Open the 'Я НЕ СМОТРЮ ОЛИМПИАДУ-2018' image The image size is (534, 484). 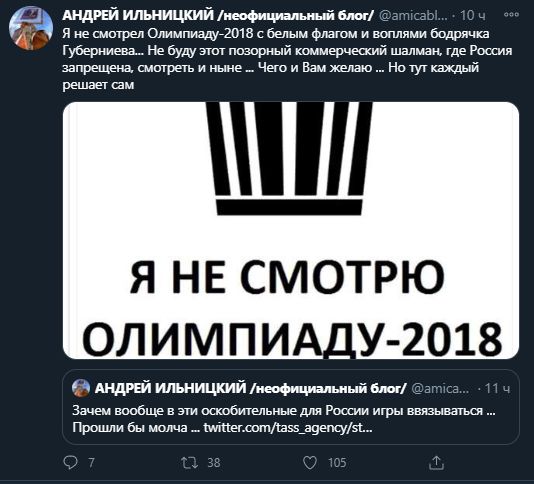click(x=291, y=230)
